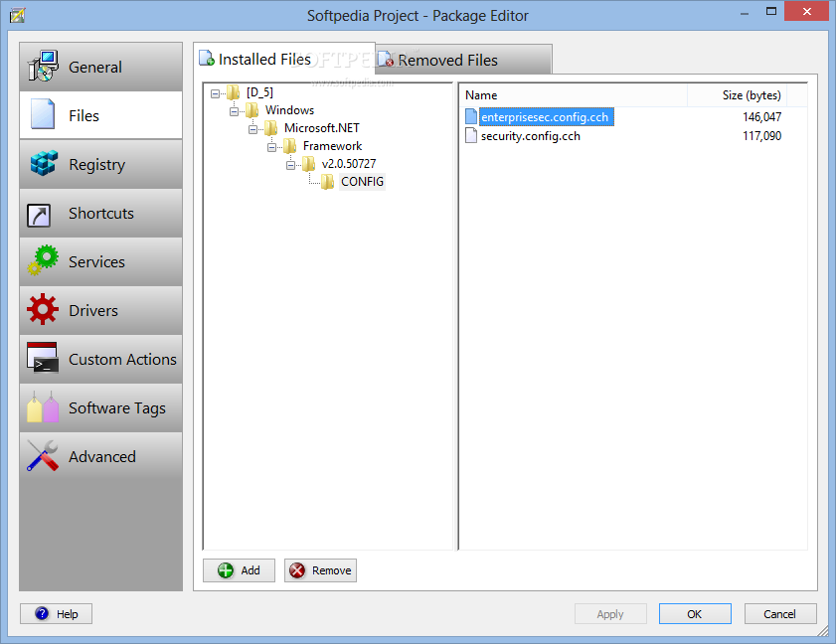This screenshot has height=644, width=836.
Task: Click the Drivers red gear icon
Action: tap(43, 309)
